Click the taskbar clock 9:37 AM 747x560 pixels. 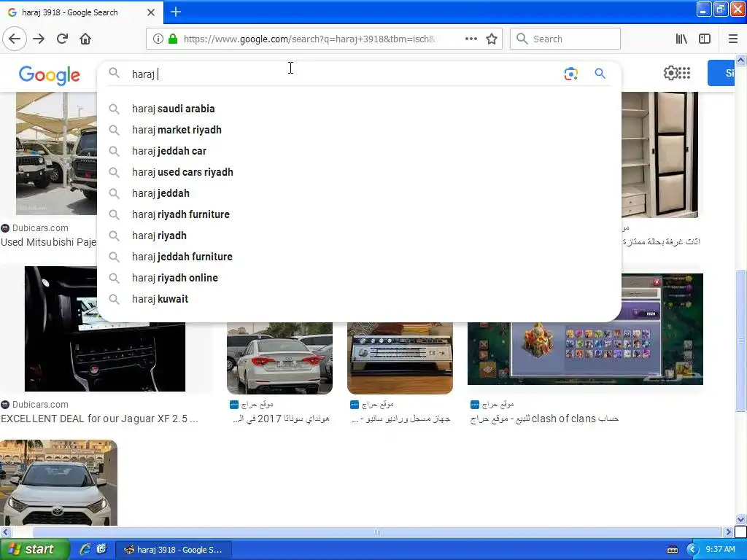720,550
